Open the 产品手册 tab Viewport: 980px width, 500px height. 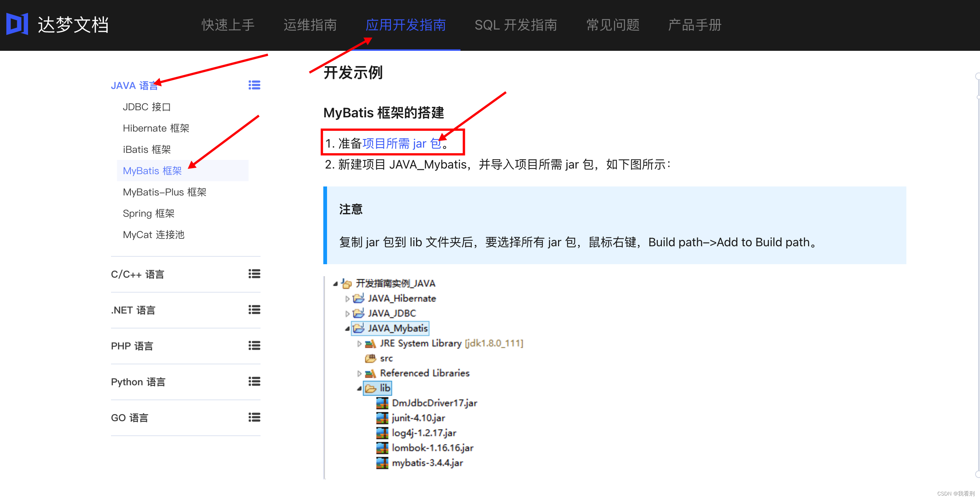tap(695, 25)
